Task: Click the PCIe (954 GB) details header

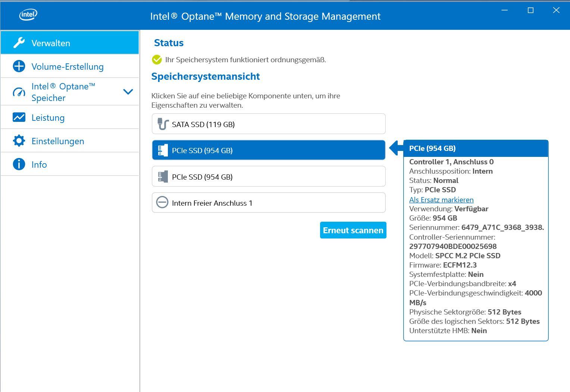Action: [x=476, y=148]
